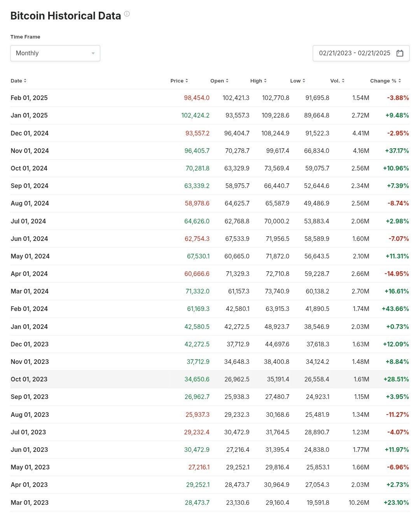The width and height of the screenshot is (420, 513).
Task: Sort by Vol. column arrows
Action: pos(343,81)
